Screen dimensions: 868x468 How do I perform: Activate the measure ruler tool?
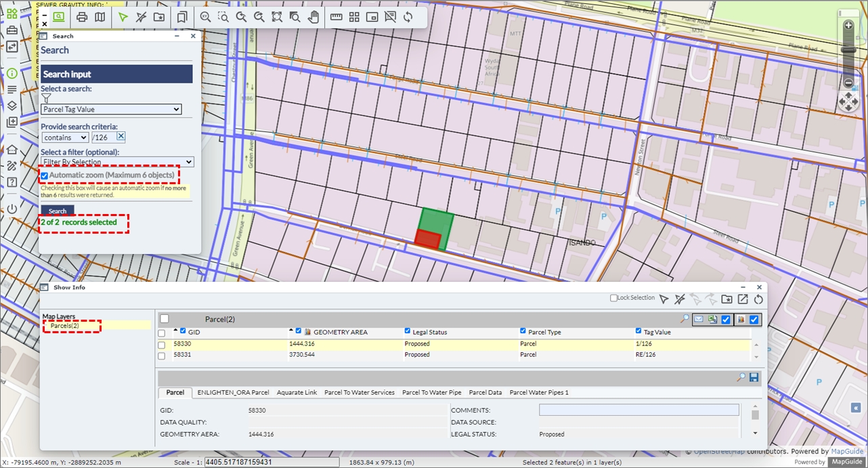coord(337,17)
